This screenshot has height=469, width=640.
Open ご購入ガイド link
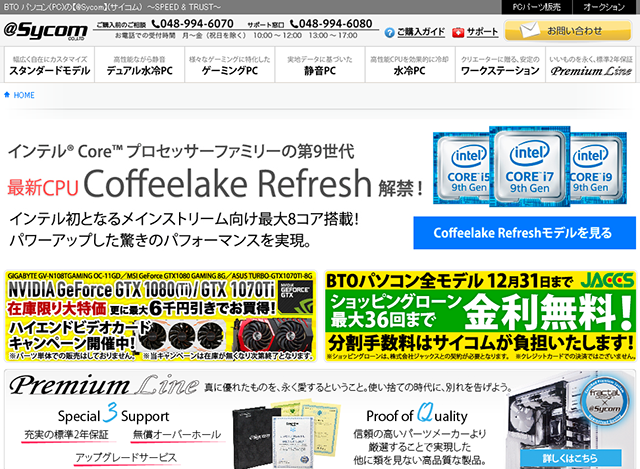(421, 32)
